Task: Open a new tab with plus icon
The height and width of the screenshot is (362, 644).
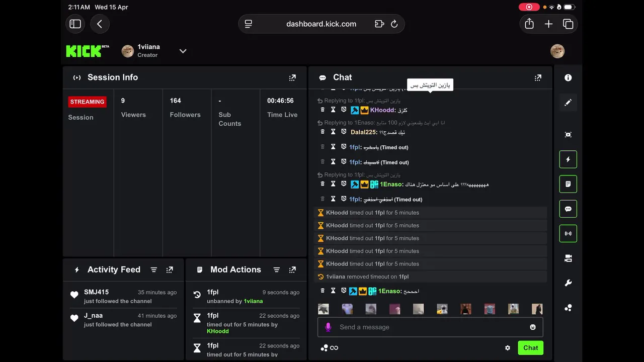Action: pyautogui.click(x=548, y=24)
